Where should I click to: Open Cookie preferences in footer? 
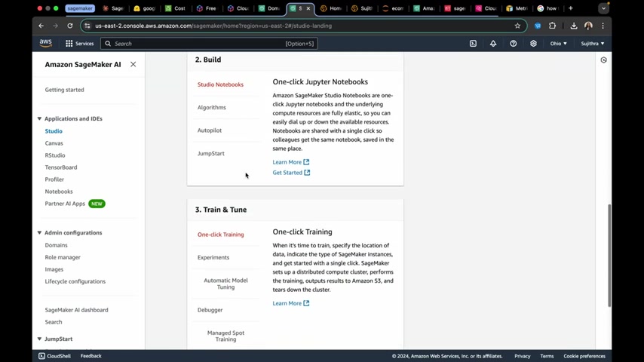(x=584, y=356)
